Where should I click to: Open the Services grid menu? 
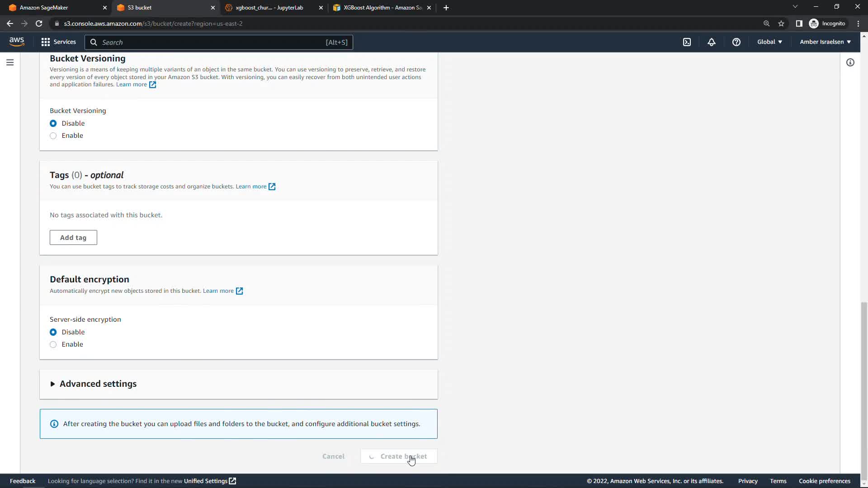58,42
